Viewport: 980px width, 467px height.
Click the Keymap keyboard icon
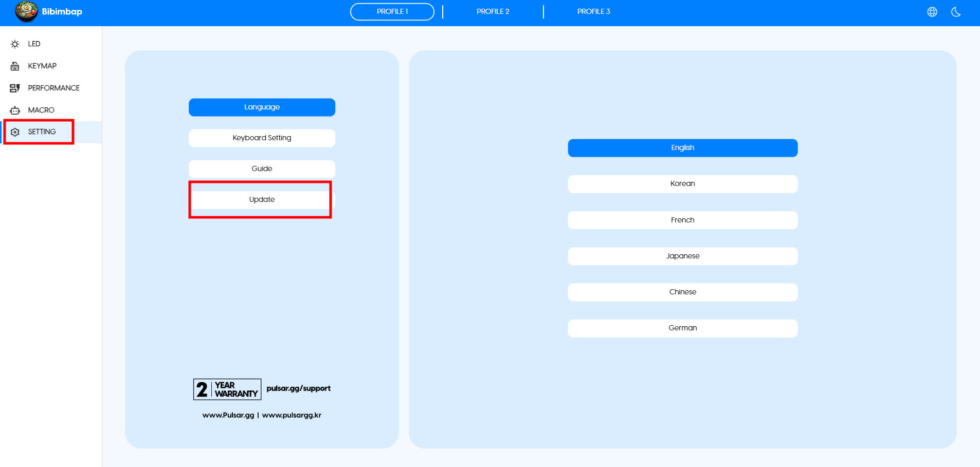15,66
